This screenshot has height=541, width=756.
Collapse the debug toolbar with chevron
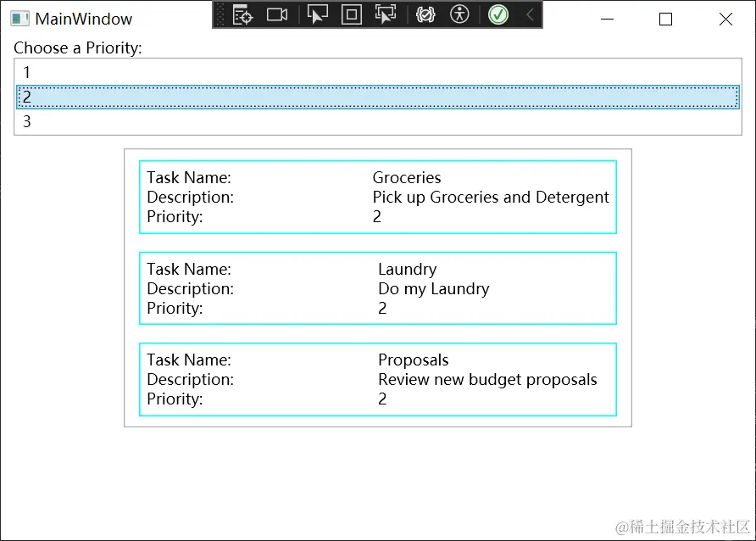pyautogui.click(x=530, y=14)
